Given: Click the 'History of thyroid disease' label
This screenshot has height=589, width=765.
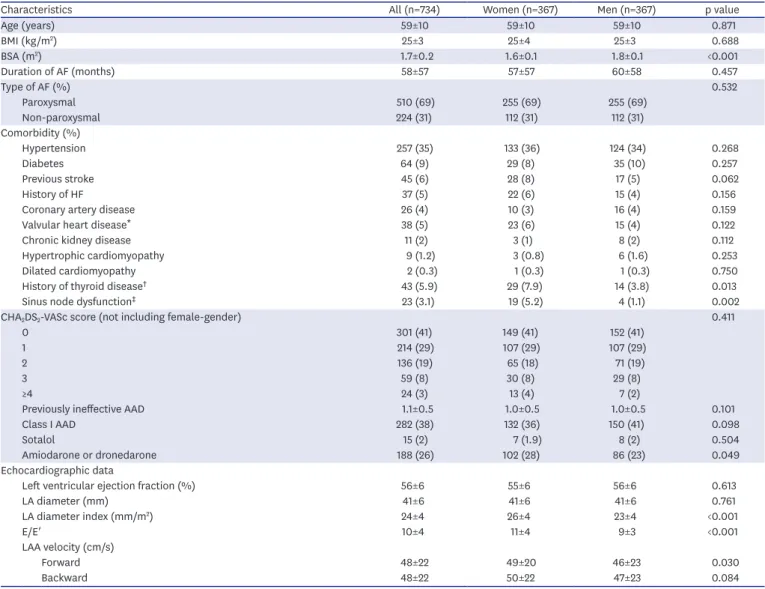Looking at the screenshot, I should (x=82, y=286).
